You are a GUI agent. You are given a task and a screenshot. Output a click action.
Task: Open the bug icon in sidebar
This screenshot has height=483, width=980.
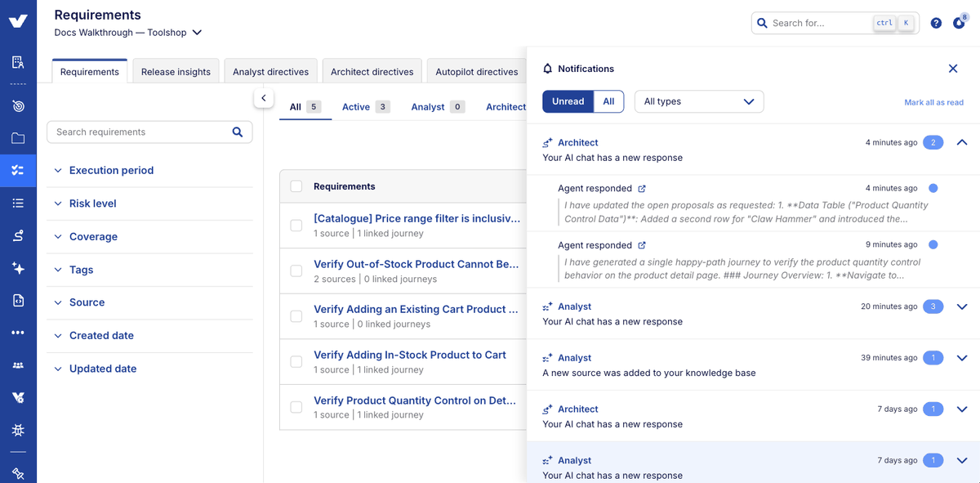pos(18,430)
